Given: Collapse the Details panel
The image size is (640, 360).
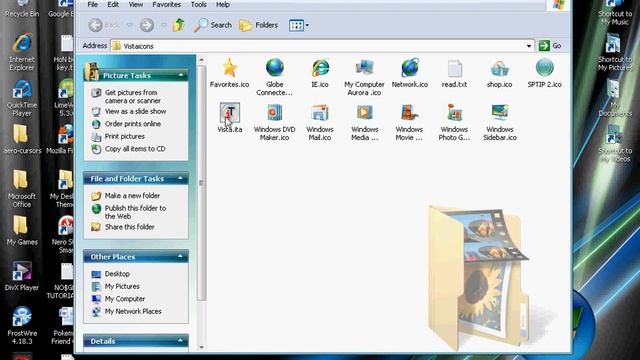Looking at the screenshot, I should [180, 341].
